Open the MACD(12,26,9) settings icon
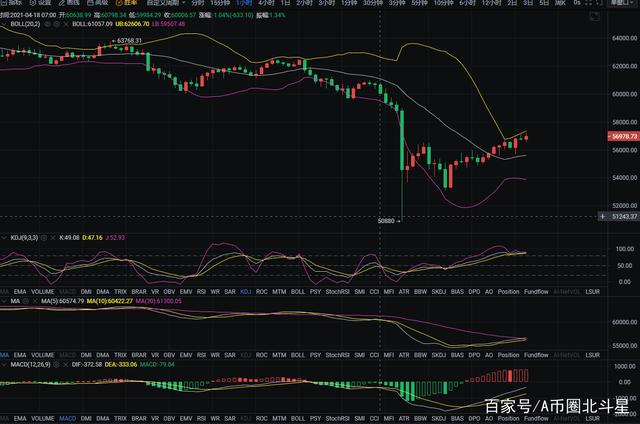Viewport: 640px width, 424px height. (57, 364)
